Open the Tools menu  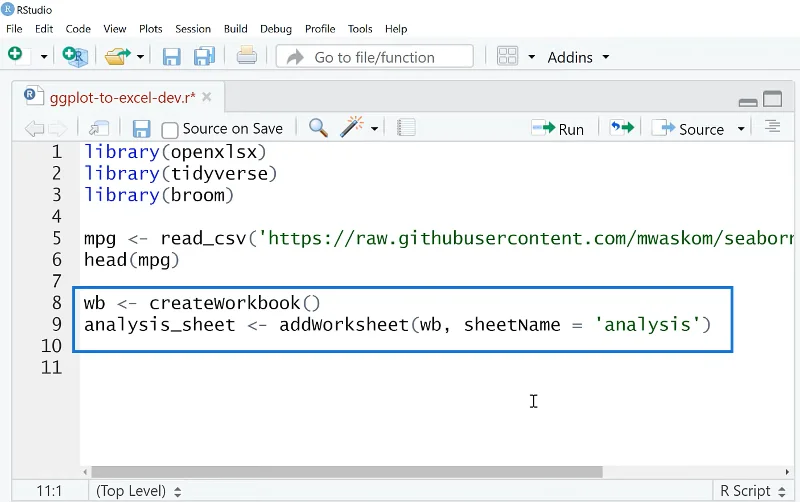coord(360,29)
